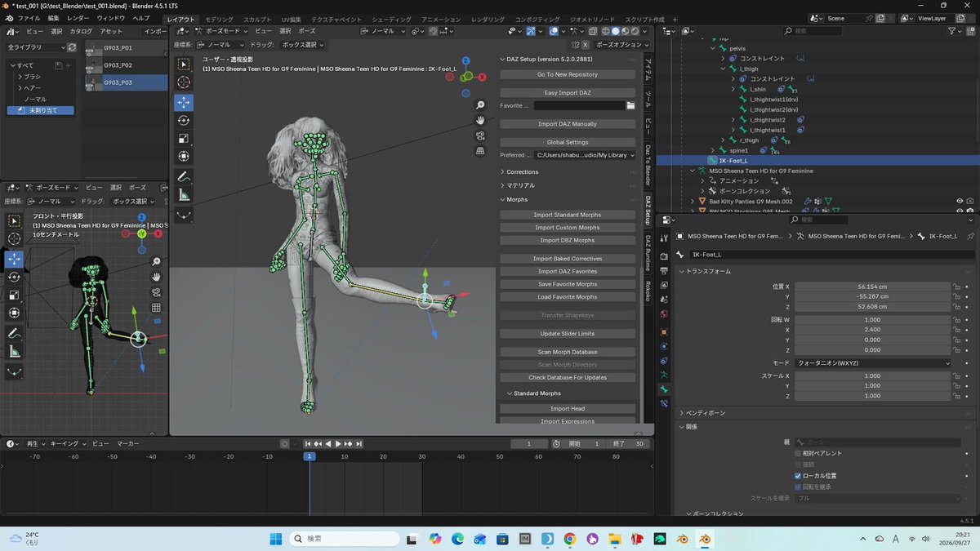Open the World properties tab
The image size is (980, 551).
coord(664,314)
